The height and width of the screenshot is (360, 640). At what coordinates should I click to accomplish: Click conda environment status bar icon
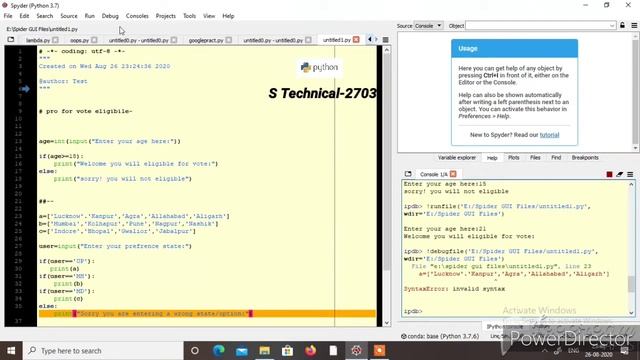pyautogui.click(x=403, y=336)
